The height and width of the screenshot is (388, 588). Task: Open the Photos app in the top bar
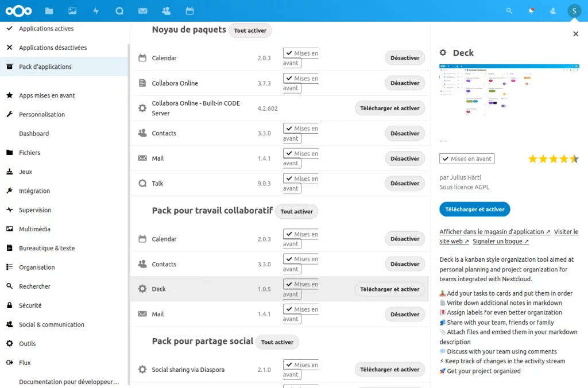(72, 11)
